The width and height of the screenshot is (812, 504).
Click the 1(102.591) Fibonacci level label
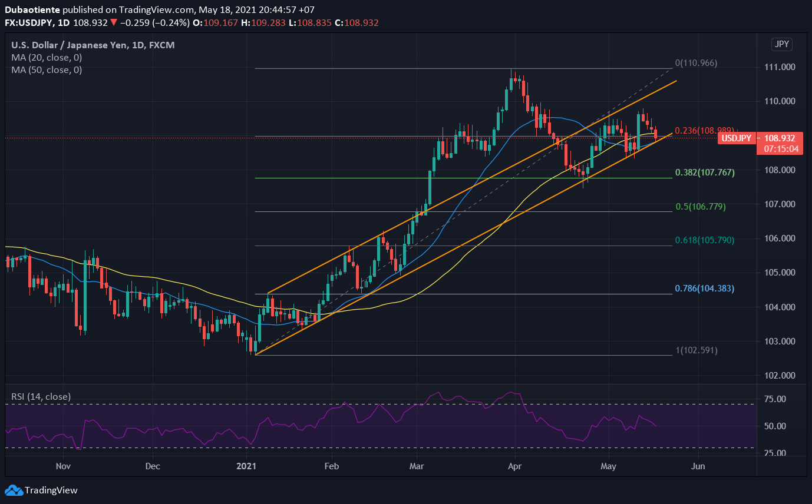click(x=696, y=350)
